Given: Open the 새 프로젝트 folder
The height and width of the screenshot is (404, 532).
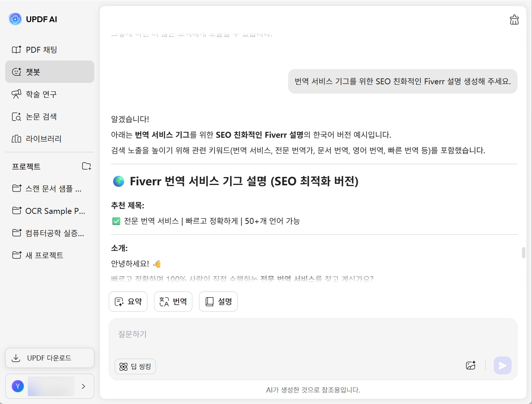Looking at the screenshot, I should pos(44,255).
